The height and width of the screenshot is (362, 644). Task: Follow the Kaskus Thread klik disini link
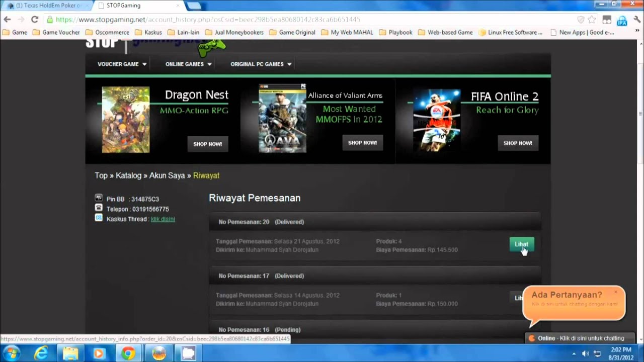(163, 219)
